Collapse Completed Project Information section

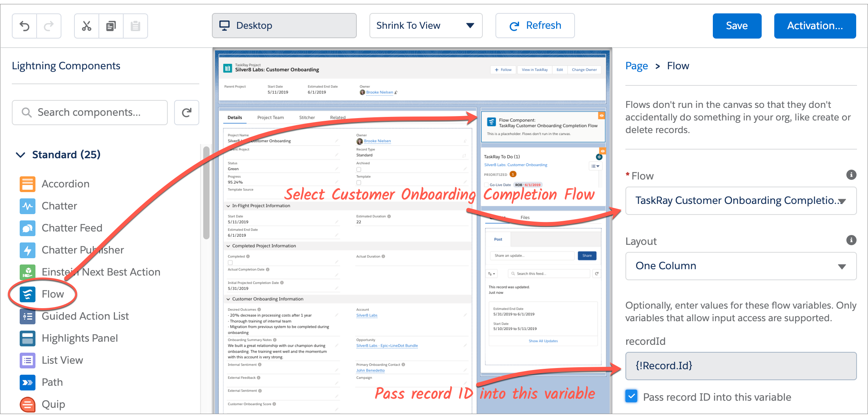pos(228,246)
